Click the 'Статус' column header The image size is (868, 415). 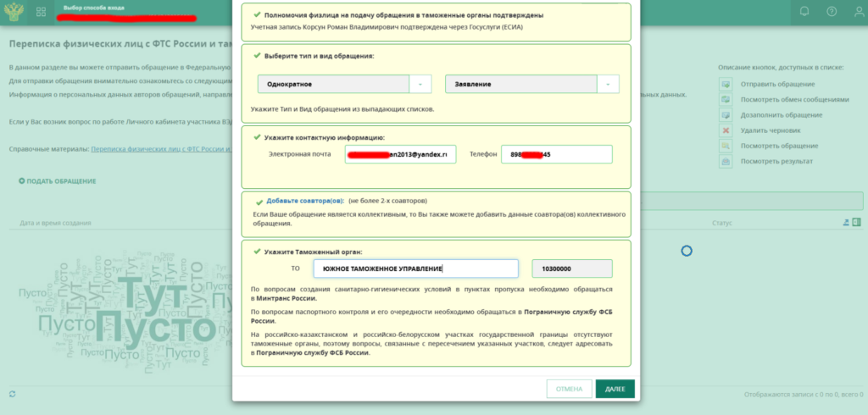(x=722, y=223)
